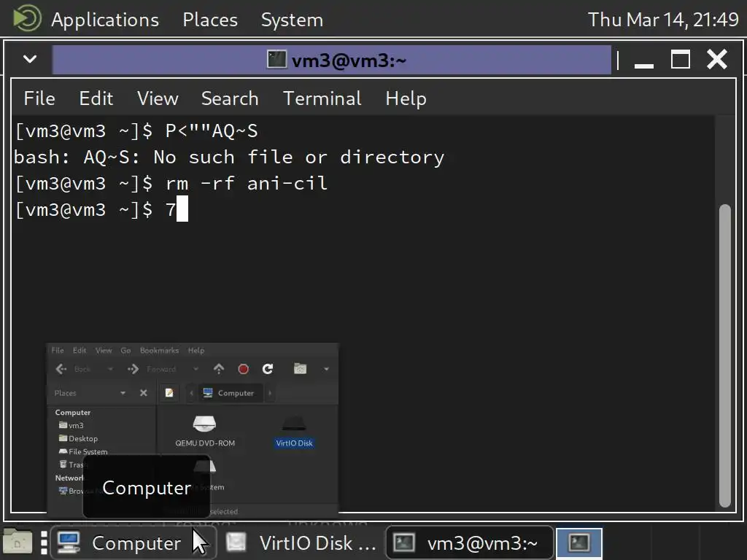Select Desktop in file manager sidebar
747x560 pixels.
(x=78, y=438)
